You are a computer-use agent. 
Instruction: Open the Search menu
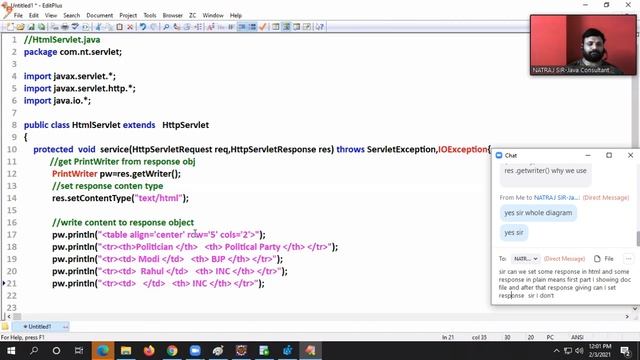tap(71, 16)
